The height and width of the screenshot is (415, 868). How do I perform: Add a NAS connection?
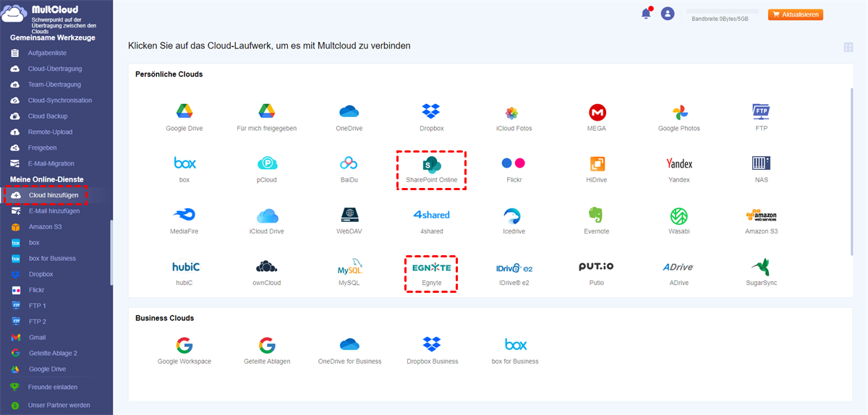click(761, 163)
